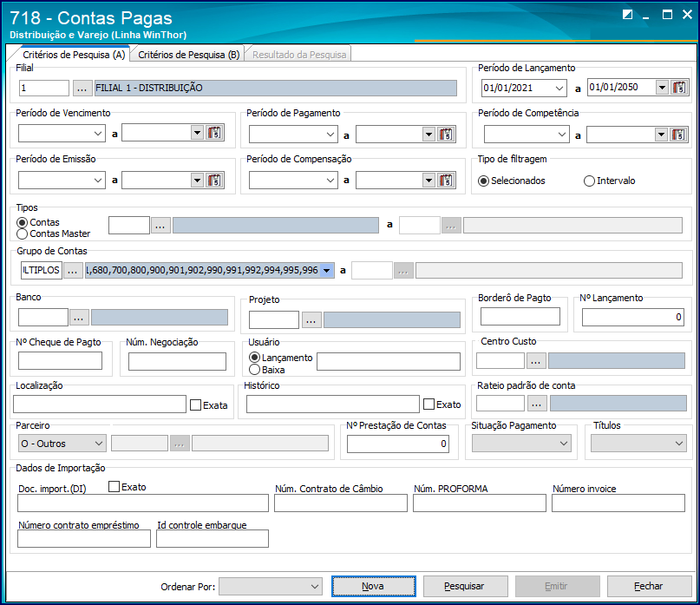
Task: Choose the Contas Master radio option
Action: (x=53, y=233)
